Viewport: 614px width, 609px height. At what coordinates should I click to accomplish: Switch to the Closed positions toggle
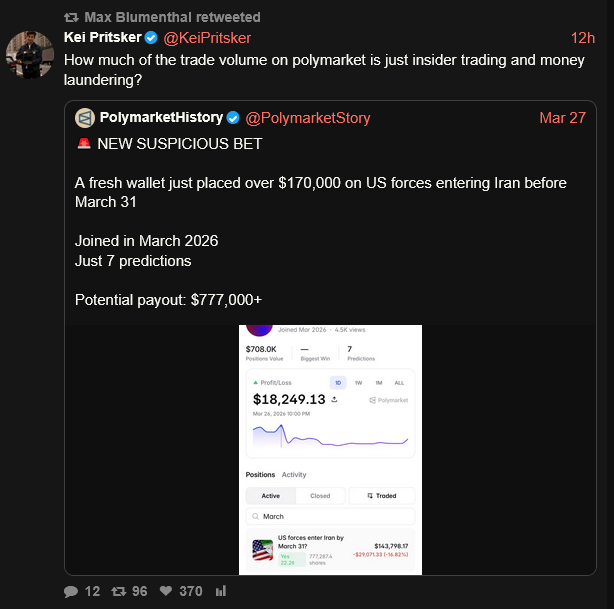tap(320, 495)
